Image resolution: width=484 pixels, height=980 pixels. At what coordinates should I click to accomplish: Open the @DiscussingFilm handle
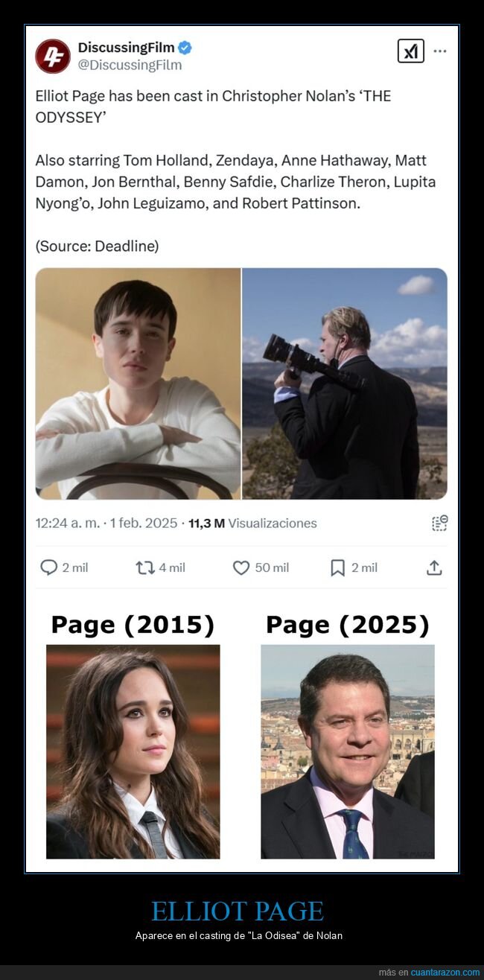(130, 65)
